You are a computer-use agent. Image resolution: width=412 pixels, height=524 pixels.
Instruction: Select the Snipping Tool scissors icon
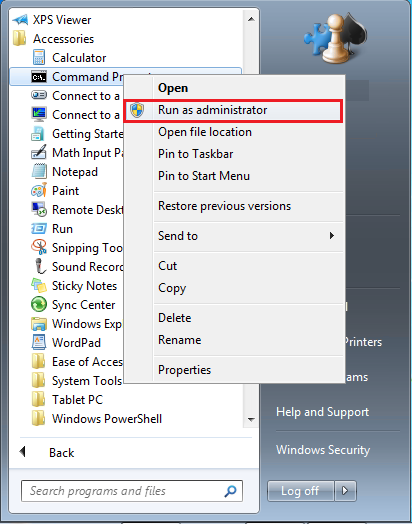(x=39, y=248)
